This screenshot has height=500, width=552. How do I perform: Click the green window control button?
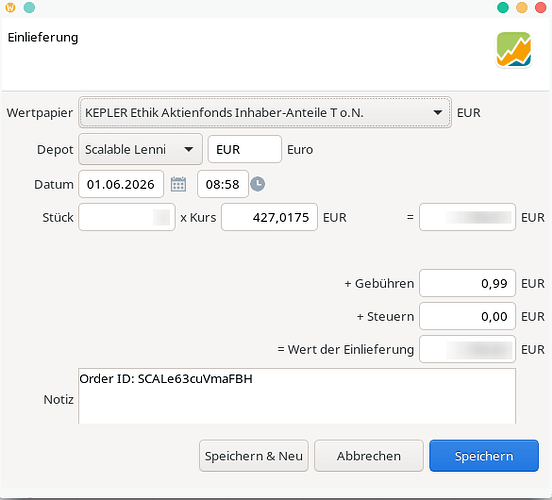point(503,7)
